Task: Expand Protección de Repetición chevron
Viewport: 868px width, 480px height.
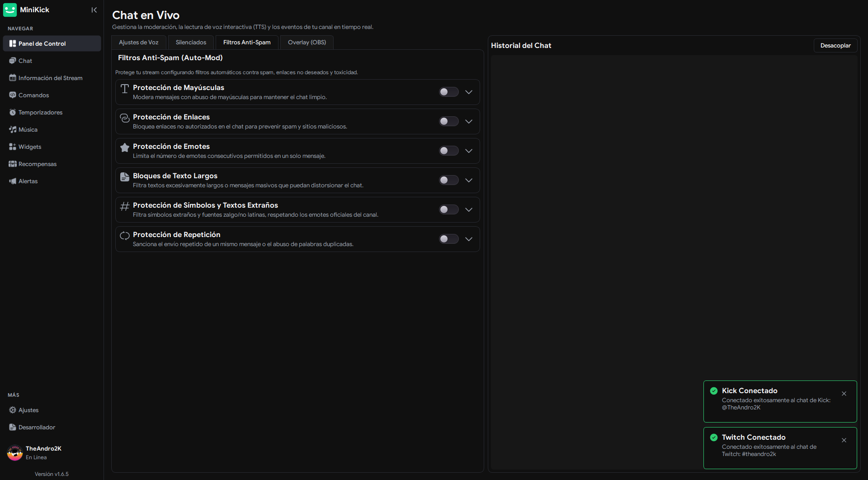Action: tap(469, 239)
